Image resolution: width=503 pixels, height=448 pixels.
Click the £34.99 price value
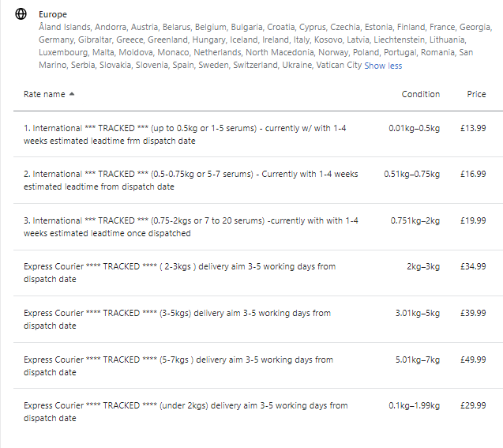473,267
